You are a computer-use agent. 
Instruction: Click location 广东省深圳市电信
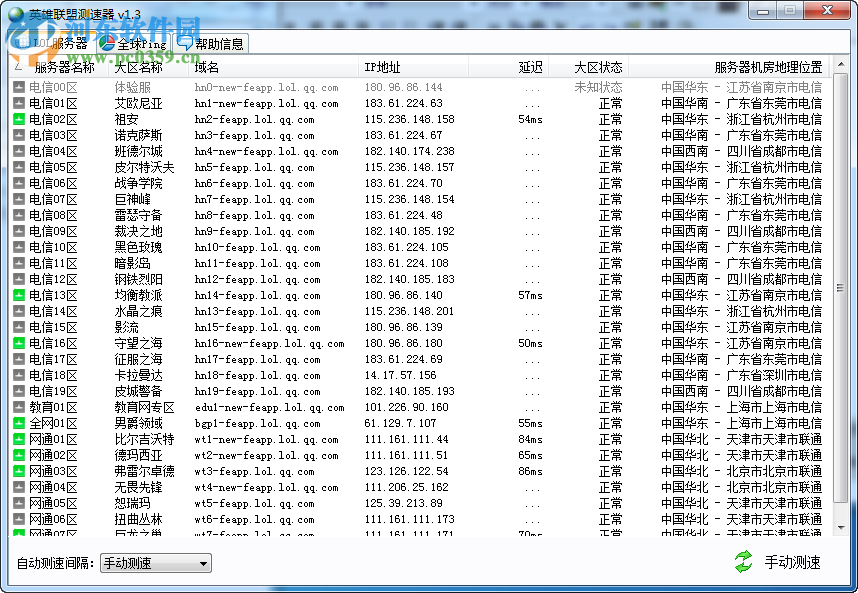click(774, 375)
